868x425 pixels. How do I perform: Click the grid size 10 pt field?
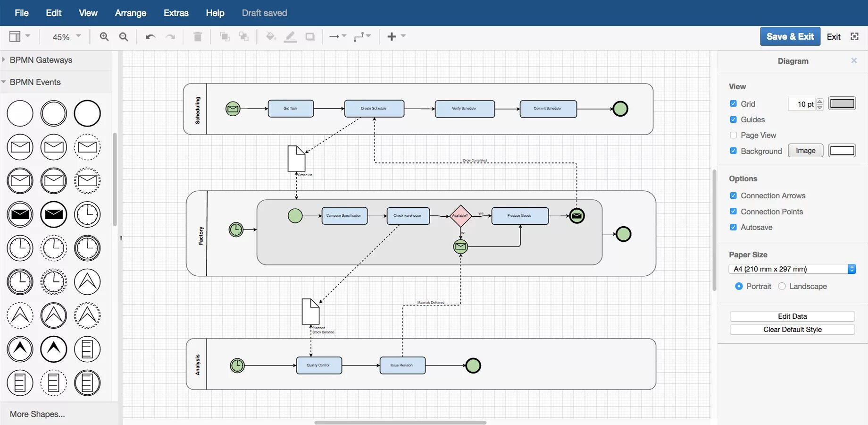coord(802,104)
